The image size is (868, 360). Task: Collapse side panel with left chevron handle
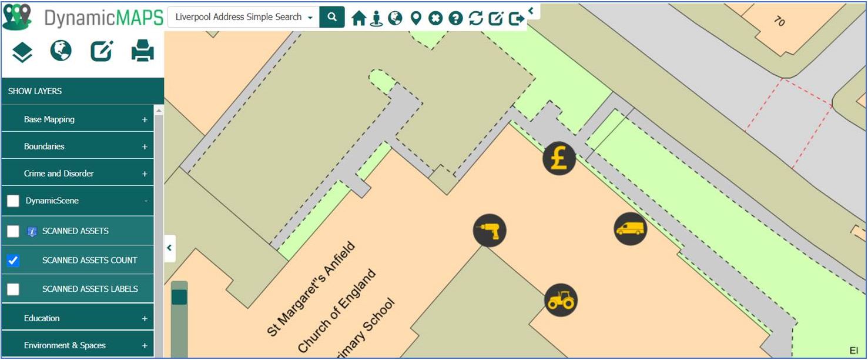[169, 248]
